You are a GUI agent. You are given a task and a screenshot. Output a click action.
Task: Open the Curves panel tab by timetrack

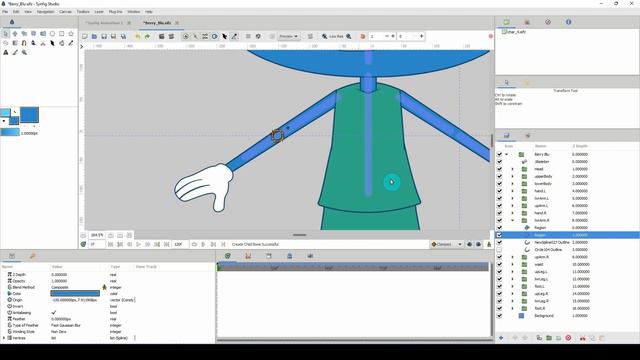click(248, 256)
